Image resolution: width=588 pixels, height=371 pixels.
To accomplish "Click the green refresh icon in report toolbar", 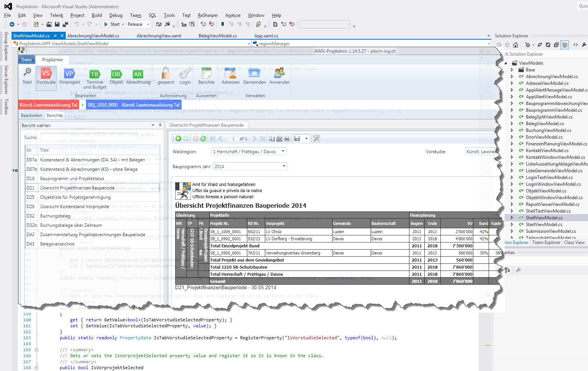I will (203, 139).
